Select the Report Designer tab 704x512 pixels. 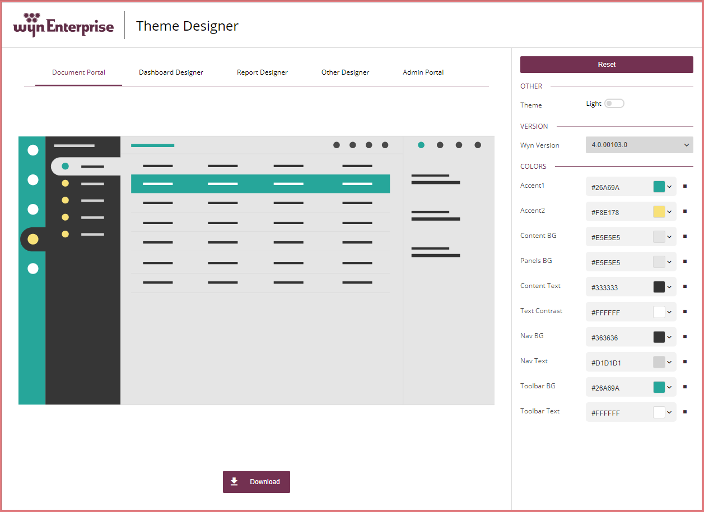click(262, 72)
